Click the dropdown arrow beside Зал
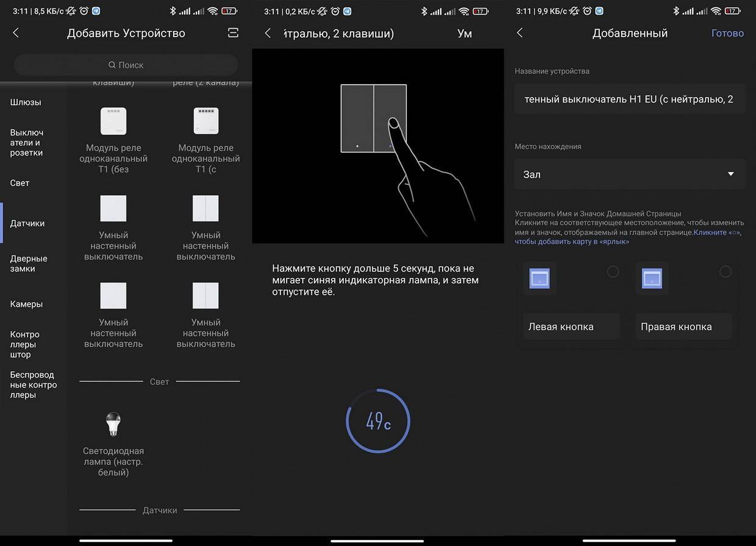Screen dimensions: 756x546 click(730, 174)
